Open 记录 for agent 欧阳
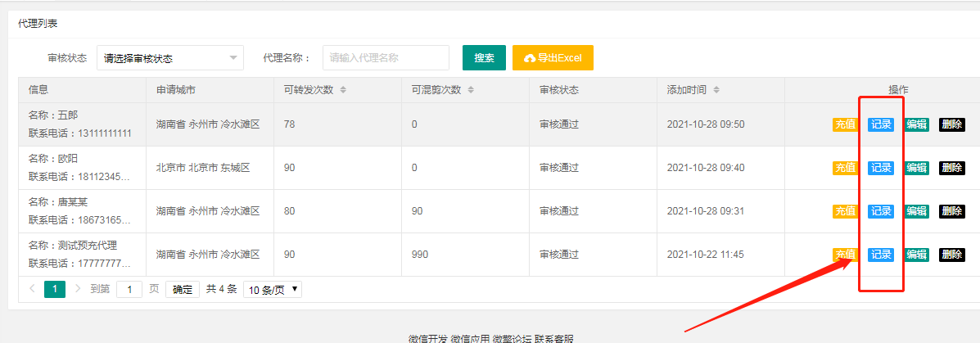 [881, 168]
